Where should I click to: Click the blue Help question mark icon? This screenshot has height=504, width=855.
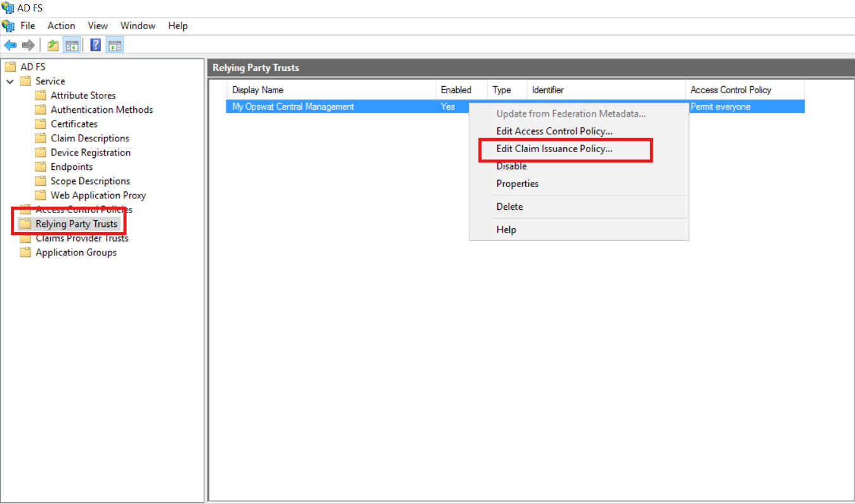(x=96, y=45)
